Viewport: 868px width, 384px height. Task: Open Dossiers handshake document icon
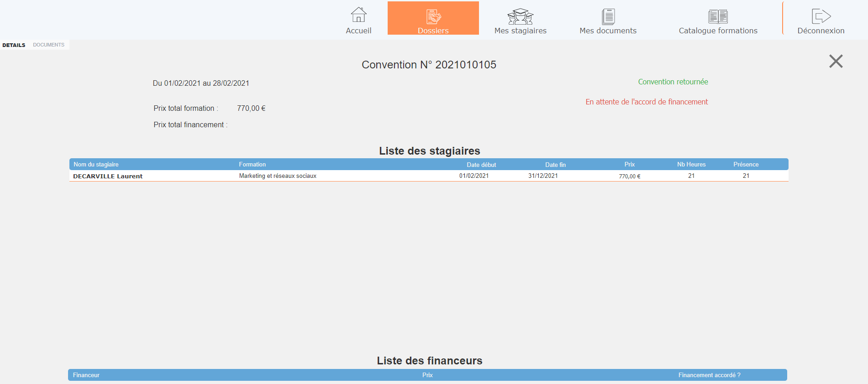[433, 16]
